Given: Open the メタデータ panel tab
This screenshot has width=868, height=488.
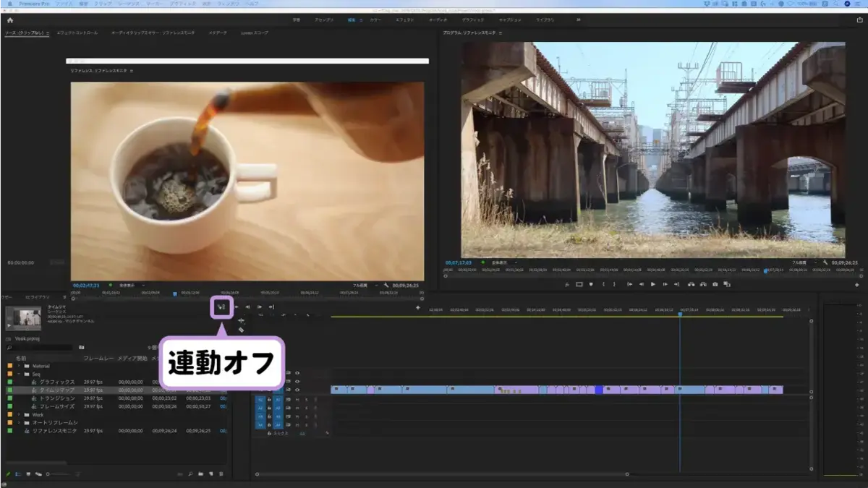Looking at the screenshot, I should click(218, 33).
